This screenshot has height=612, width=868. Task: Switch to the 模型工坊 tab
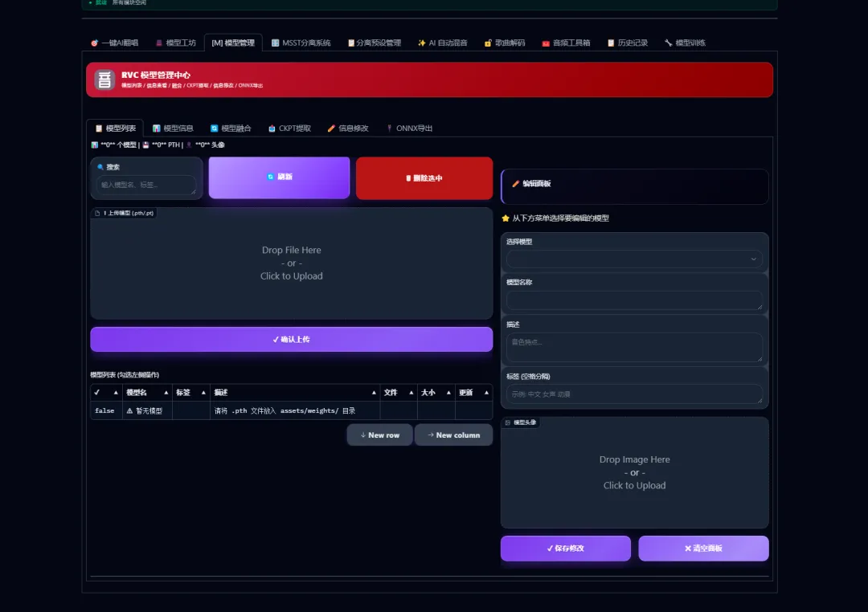point(176,43)
